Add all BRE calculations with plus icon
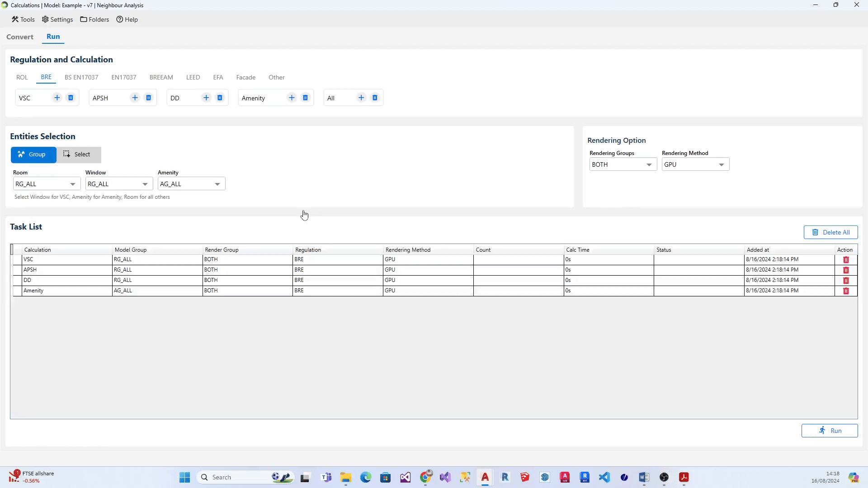The width and height of the screenshot is (868, 488). [x=361, y=98]
